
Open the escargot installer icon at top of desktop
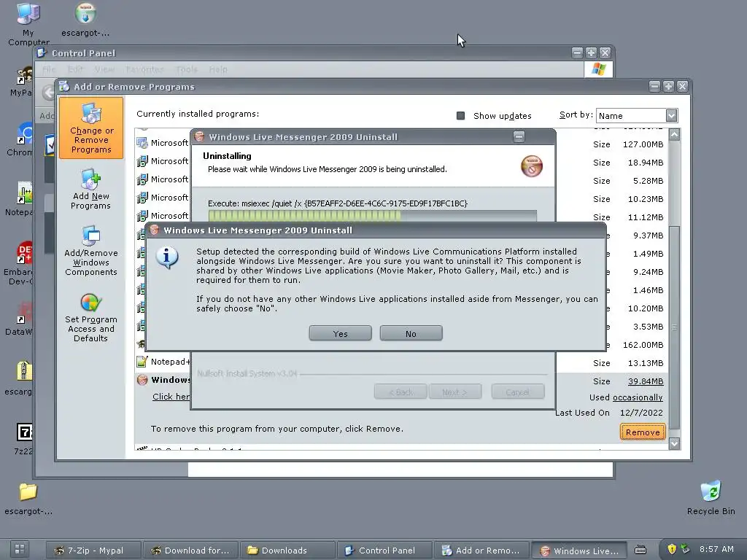coord(85,19)
